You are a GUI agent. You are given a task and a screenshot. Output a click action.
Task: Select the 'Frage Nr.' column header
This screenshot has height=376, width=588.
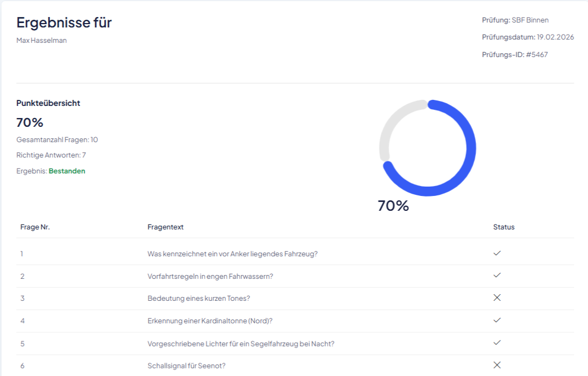click(35, 227)
